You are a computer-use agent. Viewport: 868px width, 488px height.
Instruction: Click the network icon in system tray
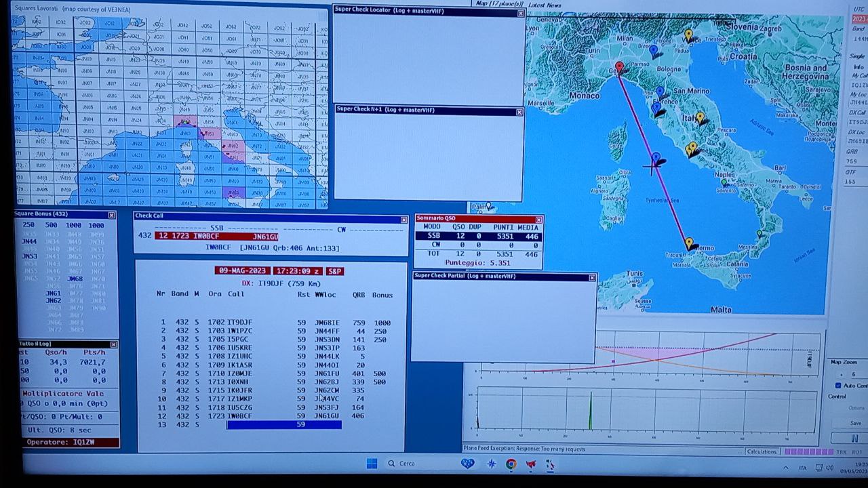point(818,468)
